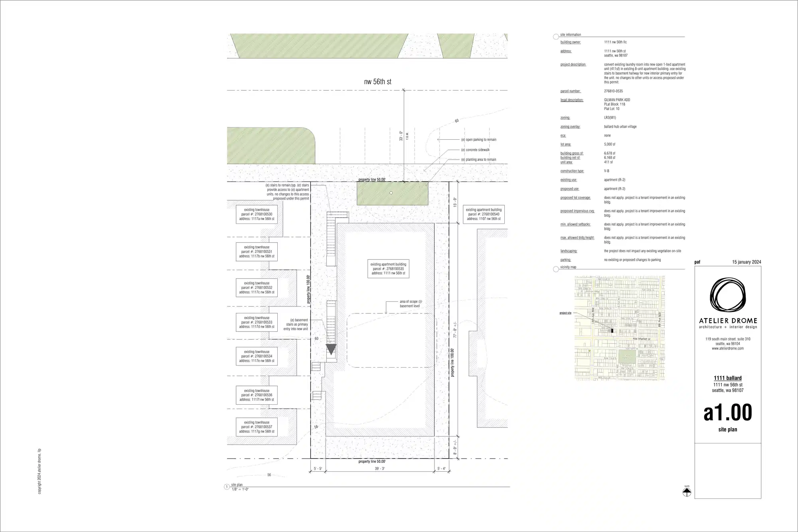Click the contour elevation label '56'
This screenshot has height=532, width=798.
point(269,475)
